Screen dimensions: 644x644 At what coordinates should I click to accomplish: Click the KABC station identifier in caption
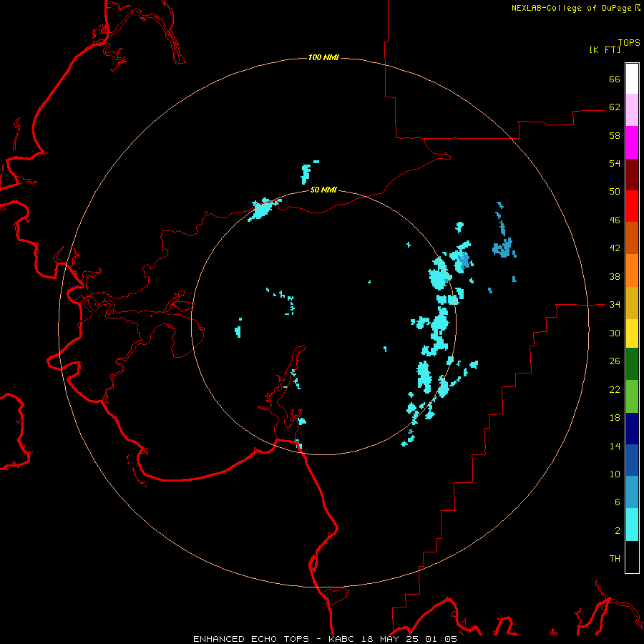pos(343,639)
